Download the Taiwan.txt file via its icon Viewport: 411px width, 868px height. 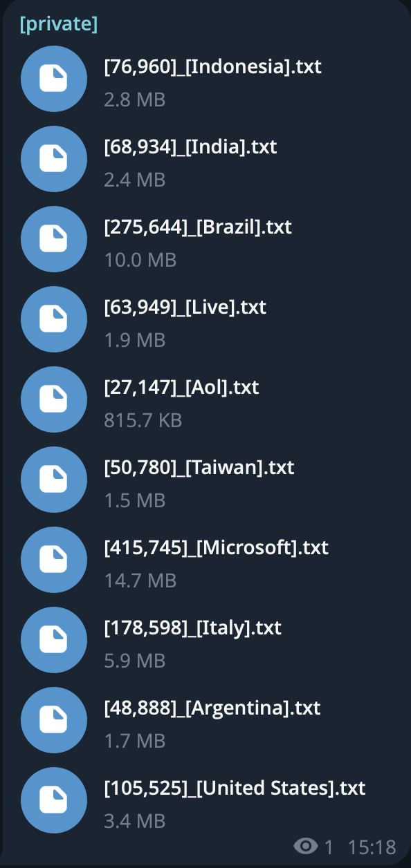[x=54, y=480]
